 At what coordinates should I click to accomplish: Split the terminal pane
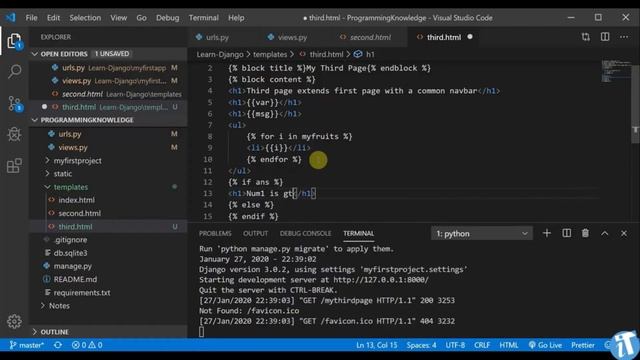[x=567, y=233]
